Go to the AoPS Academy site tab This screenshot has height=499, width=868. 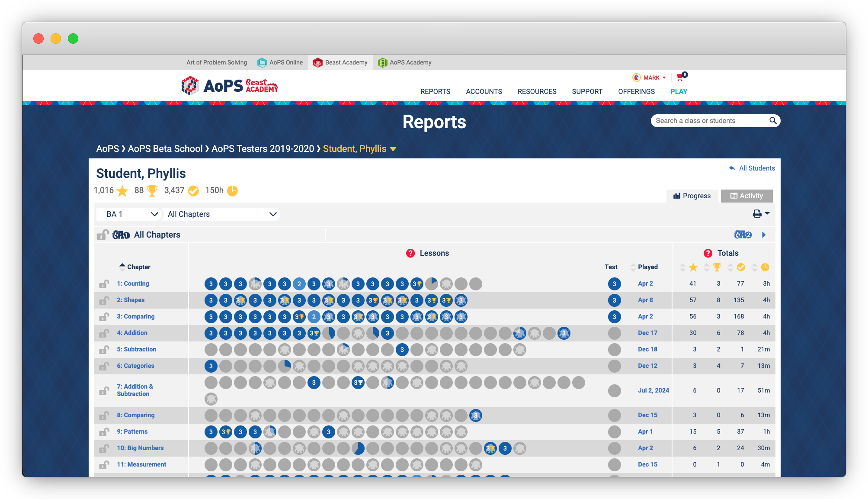[404, 62]
